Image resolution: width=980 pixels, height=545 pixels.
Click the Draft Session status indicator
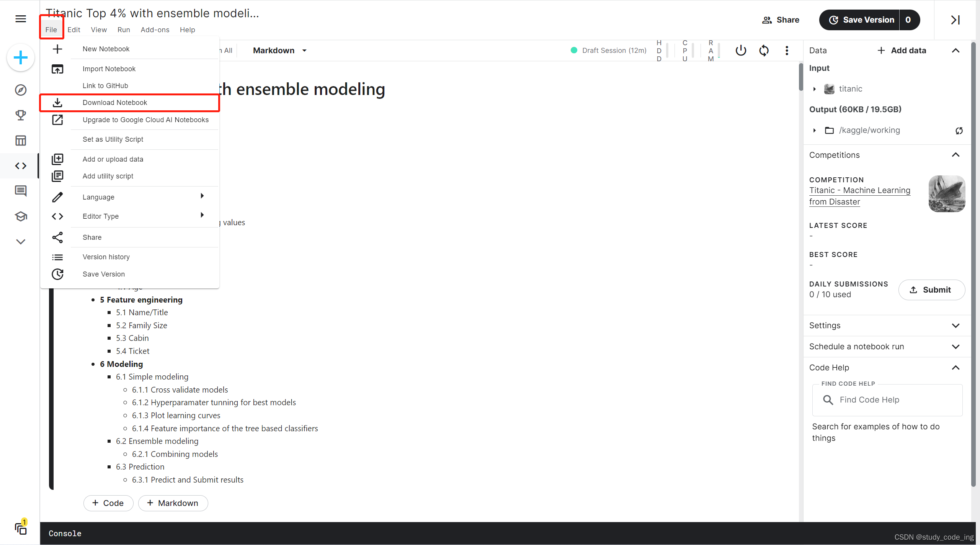608,51
